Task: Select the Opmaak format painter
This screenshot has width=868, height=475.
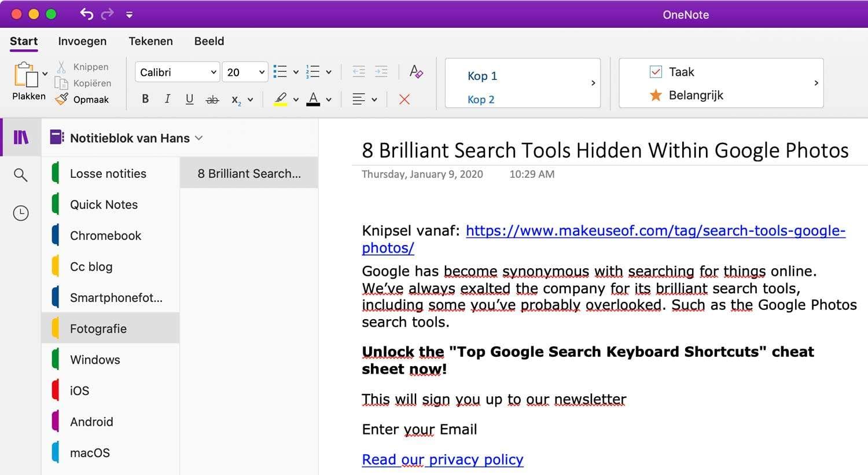Action: (x=82, y=99)
